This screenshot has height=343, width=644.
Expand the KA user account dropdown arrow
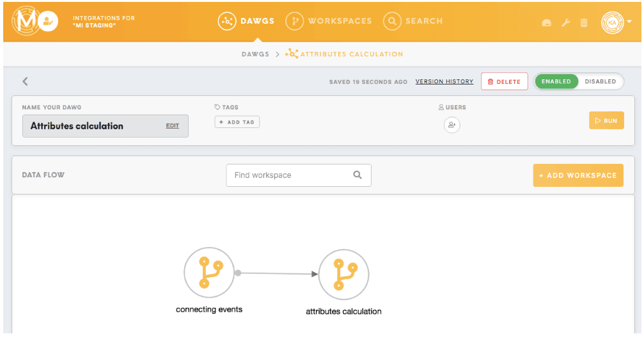tap(629, 22)
